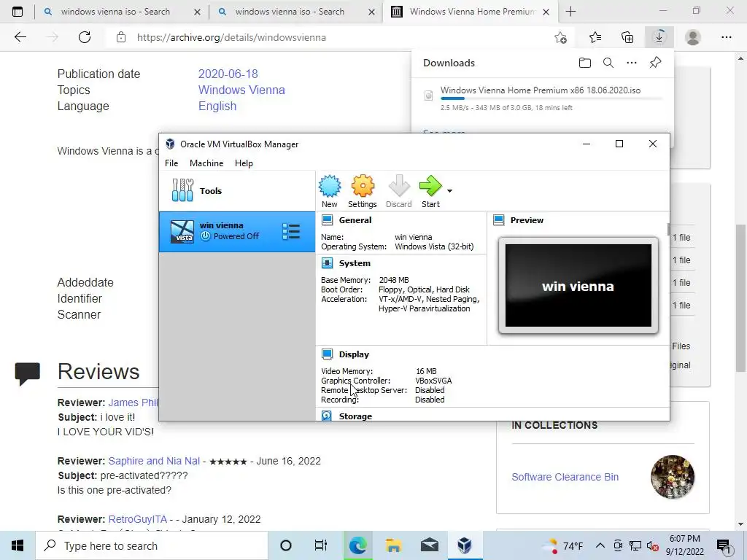Click the General section header
This screenshot has height=560, width=747.
pyautogui.click(x=355, y=220)
